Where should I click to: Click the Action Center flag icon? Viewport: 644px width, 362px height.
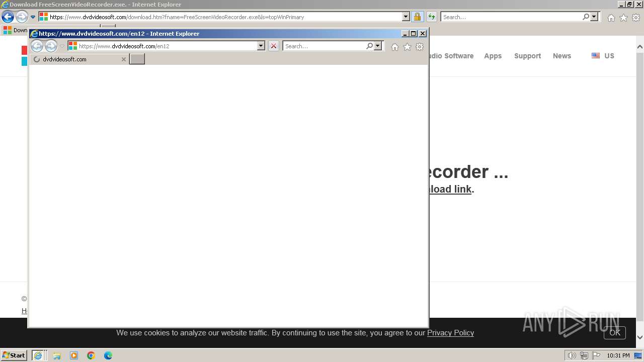click(x=596, y=355)
